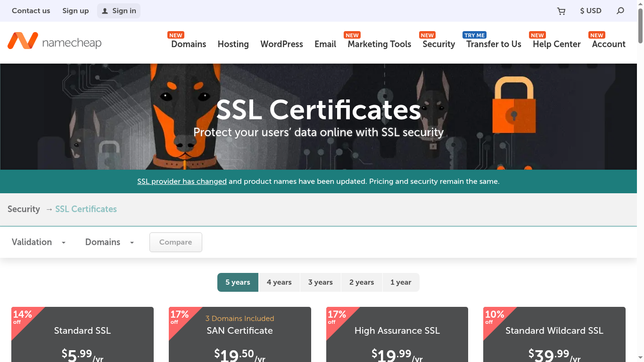Click the Standard SSL card title

pos(83,330)
